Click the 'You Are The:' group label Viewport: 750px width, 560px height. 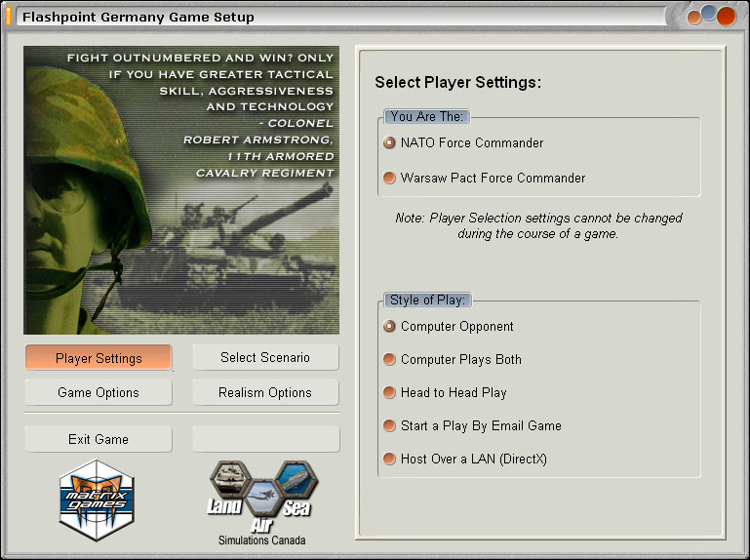tap(426, 116)
